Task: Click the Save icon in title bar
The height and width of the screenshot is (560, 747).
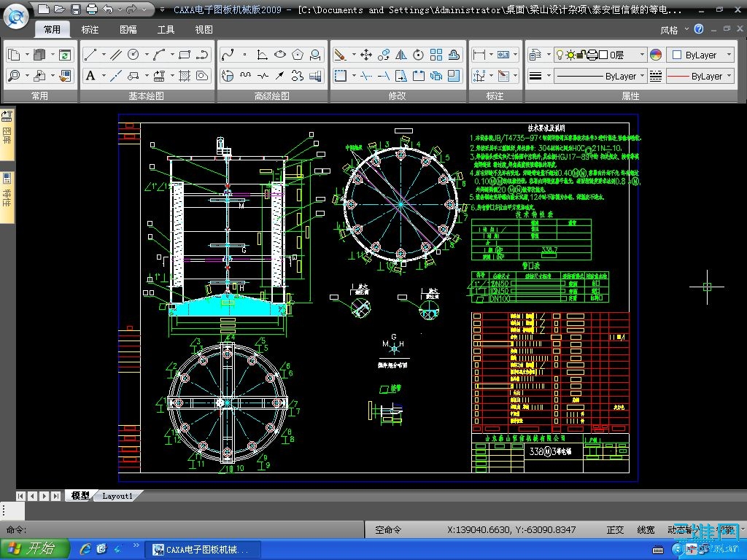Action: [75, 9]
